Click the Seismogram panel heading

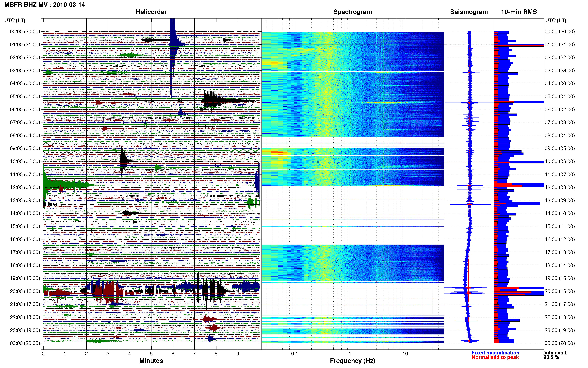tap(469, 12)
